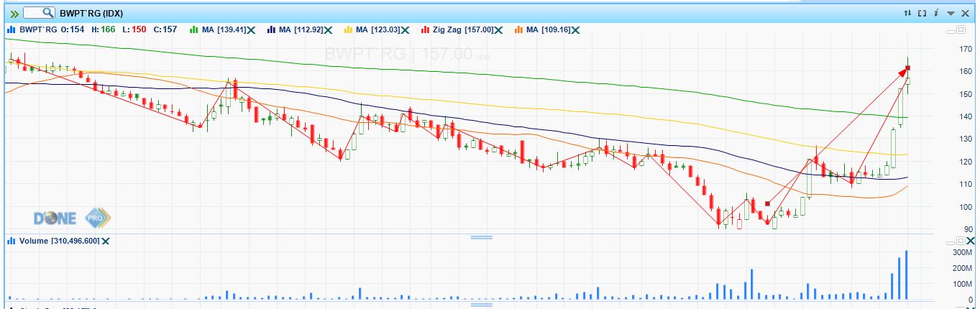980x309 pixels.
Task: Select the Volume [310,496,600] label
Action: [x=59, y=241]
